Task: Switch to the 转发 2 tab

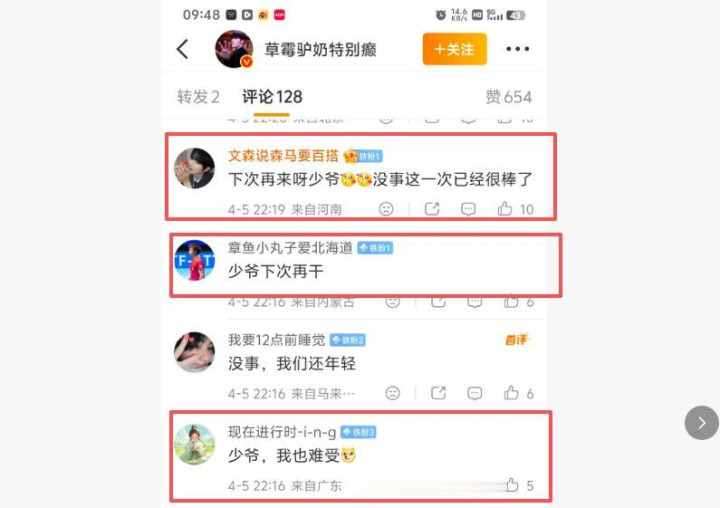Action: pyautogui.click(x=198, y=97)
